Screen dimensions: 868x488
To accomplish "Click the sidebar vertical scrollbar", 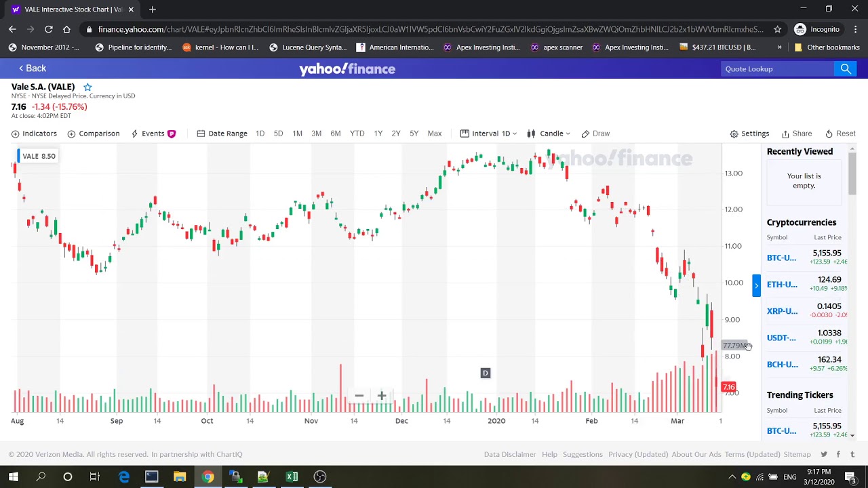I will pos(852,174).
